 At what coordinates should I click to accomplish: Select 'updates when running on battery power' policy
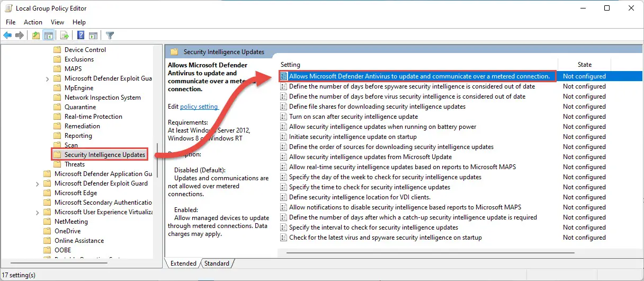coord(383,127)
